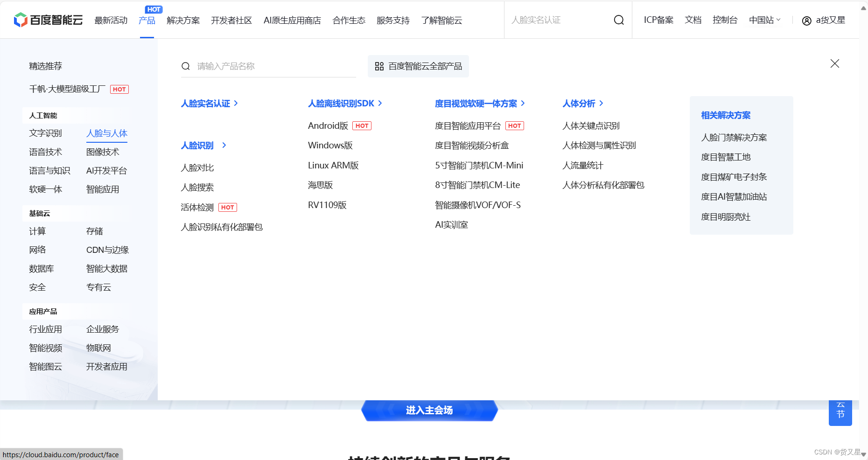Select 数据库 category
868x460 pixels.
coord(42,269)
